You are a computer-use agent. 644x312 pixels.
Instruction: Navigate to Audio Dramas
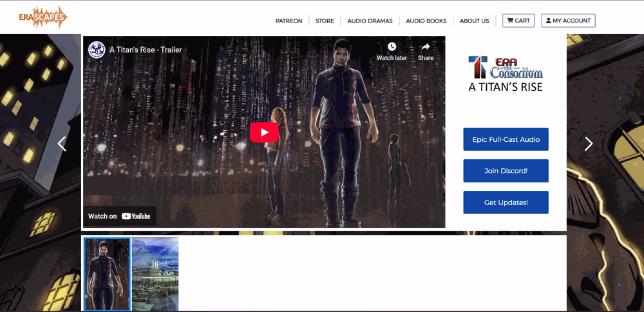pyautogui.click(x=370, y=21)
